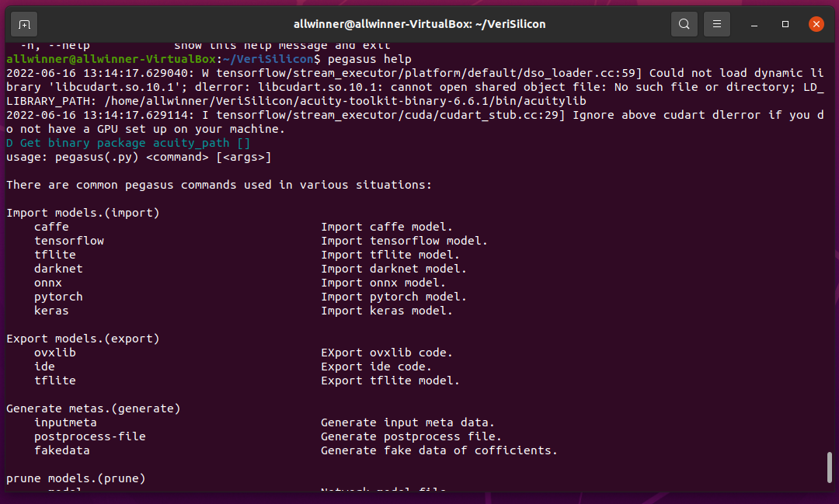839x504 pixels.
Task: Click 'Import onnx model.' description
Action: click(384, 283)
